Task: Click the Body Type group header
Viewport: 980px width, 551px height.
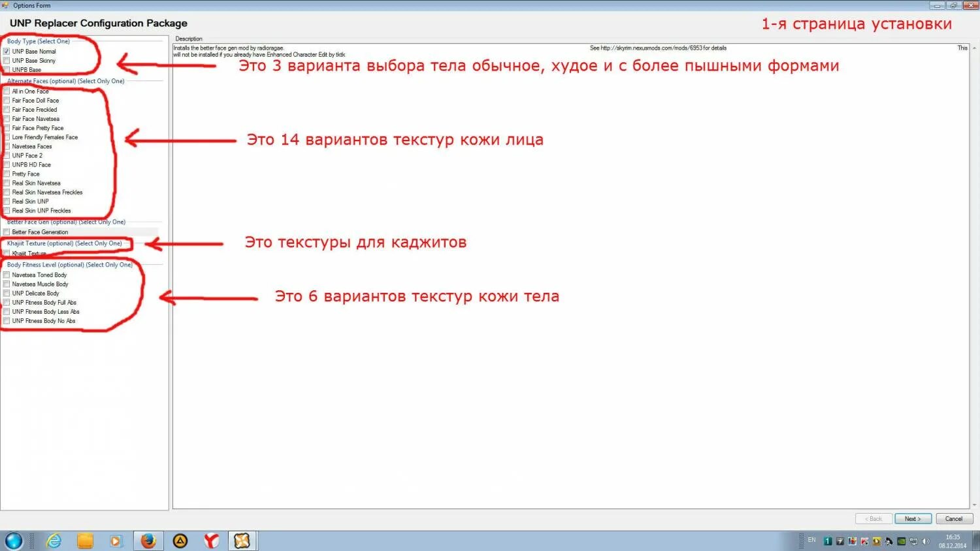Action: [x=39, y=41]
